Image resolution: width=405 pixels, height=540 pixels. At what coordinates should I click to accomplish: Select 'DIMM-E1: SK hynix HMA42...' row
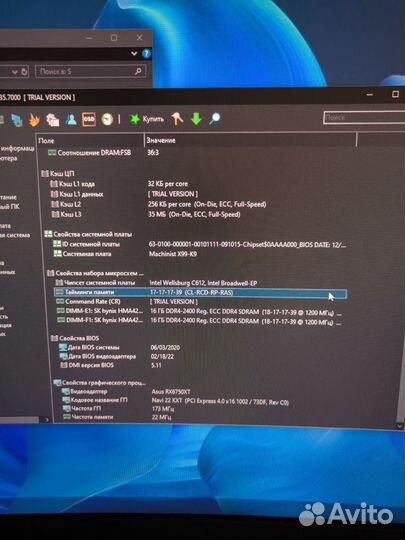(x=100, y=311)
